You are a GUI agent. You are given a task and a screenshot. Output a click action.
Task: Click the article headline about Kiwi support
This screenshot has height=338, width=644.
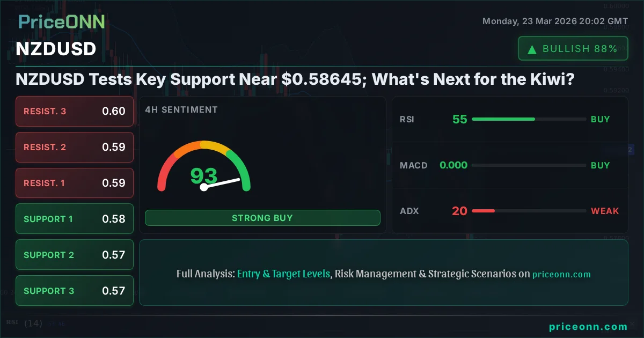[x=295, y=80]
